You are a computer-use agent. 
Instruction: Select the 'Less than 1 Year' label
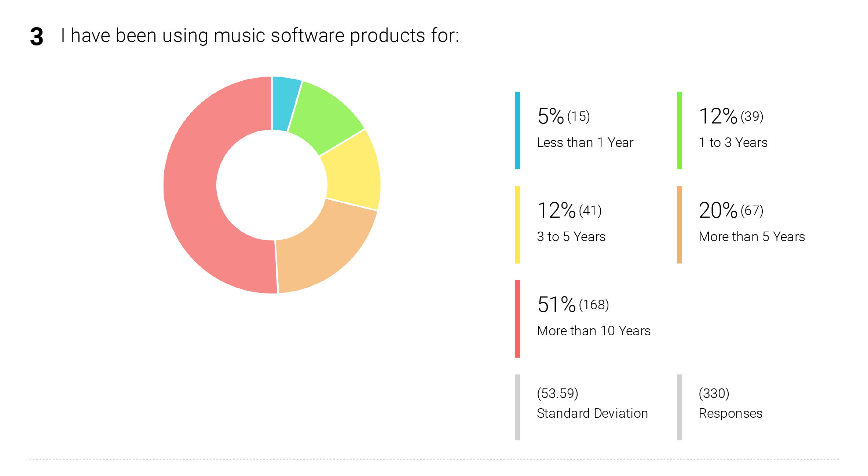pos(585,142)
